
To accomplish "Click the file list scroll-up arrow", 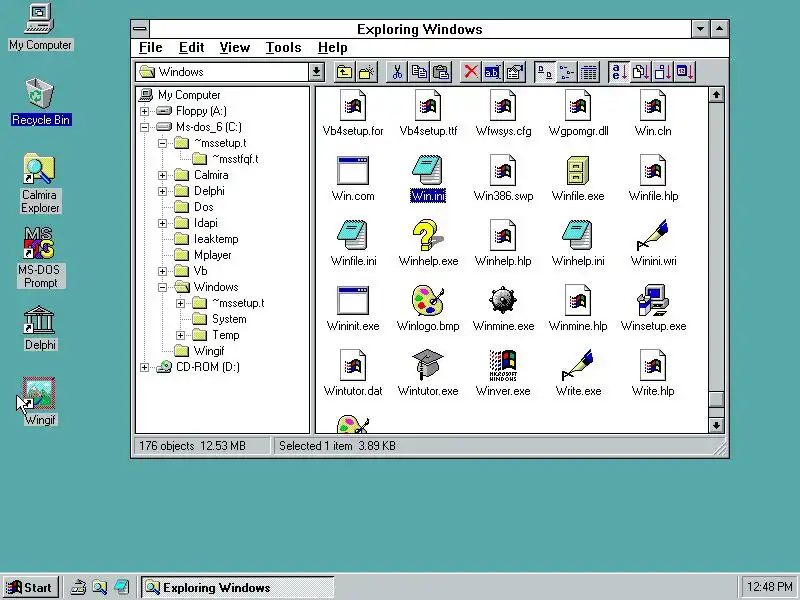I will 716,95.
